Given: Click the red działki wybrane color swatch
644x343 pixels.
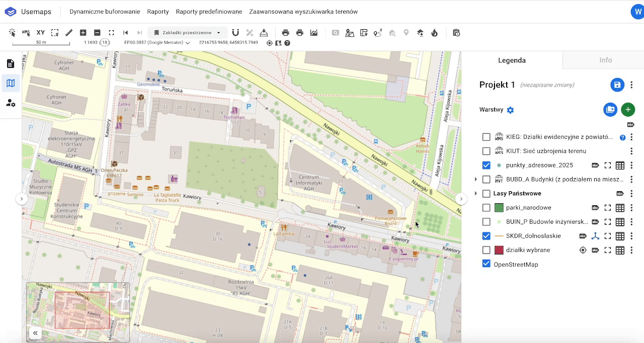Looking at the screenshot, I should [499, 250].
